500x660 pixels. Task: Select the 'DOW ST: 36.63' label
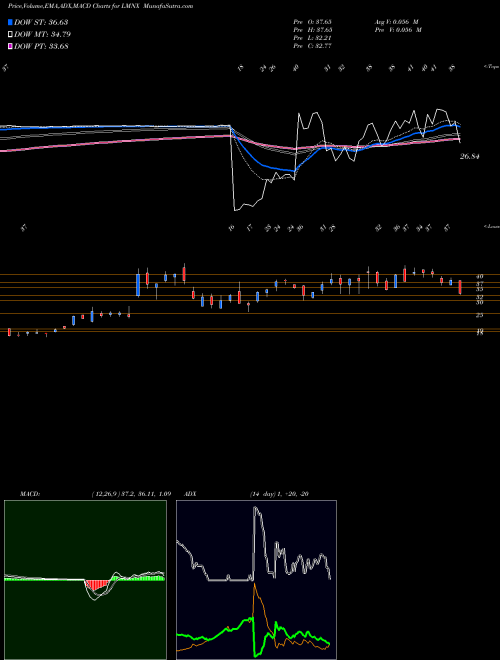(41, 22)
